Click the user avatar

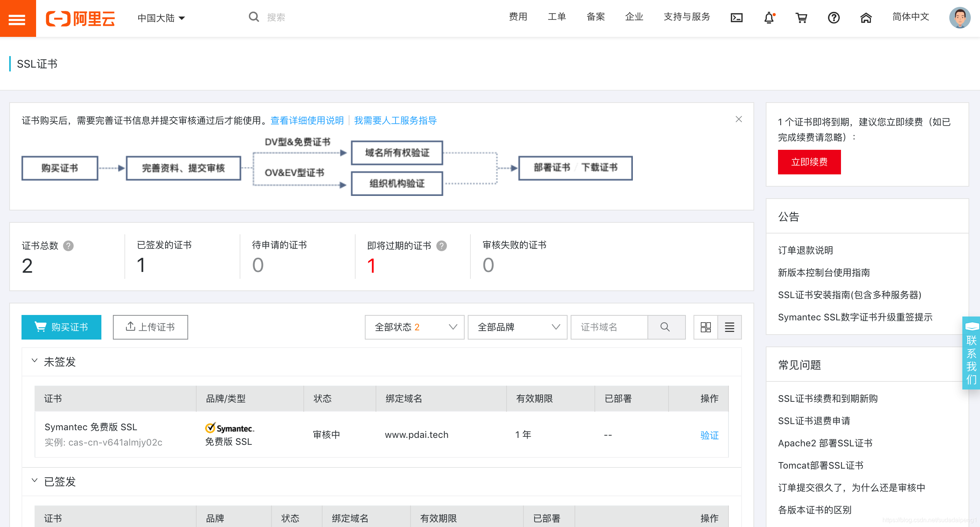tap(959, 18)
